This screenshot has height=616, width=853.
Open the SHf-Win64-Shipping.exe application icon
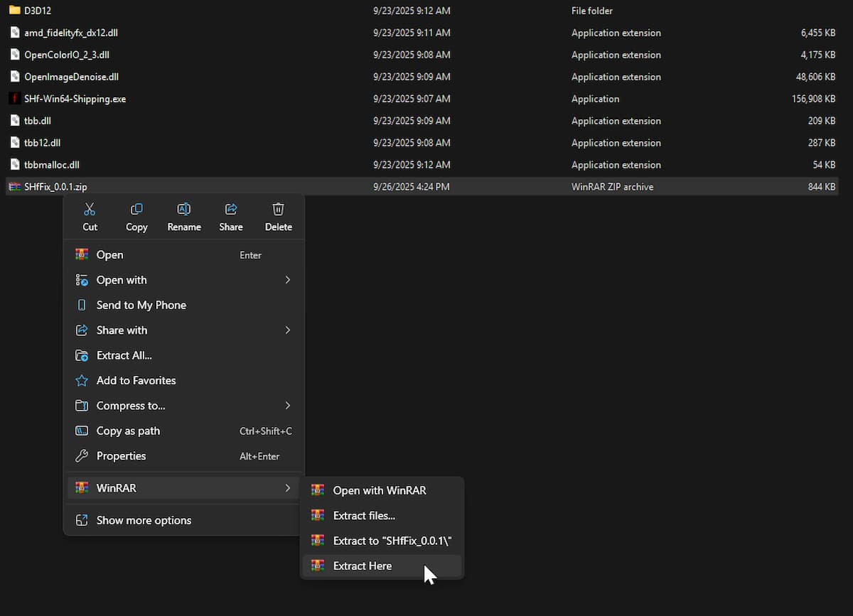pyautogui.click(x=14, y=99)
